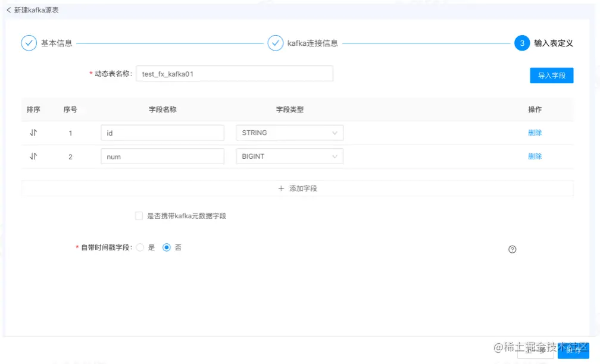Click the 导入字段 button

tap(551, 76)
